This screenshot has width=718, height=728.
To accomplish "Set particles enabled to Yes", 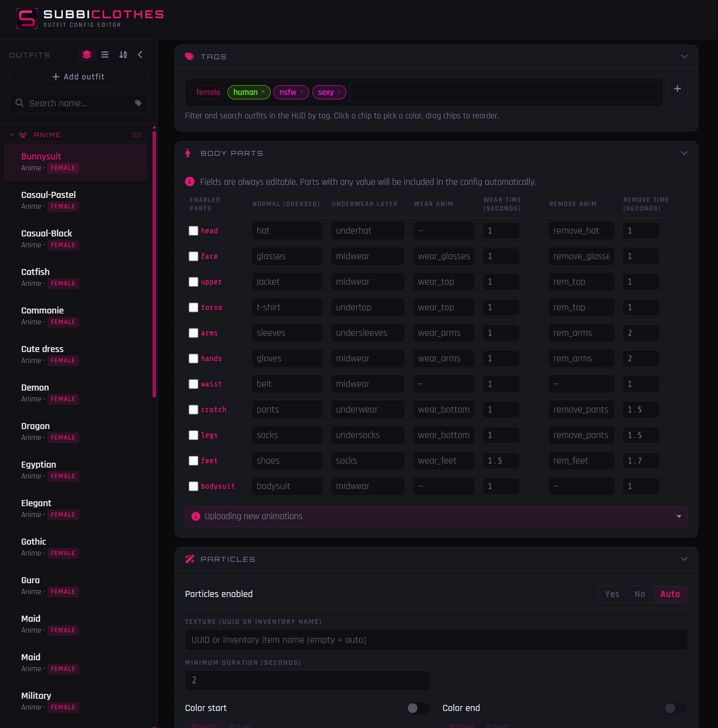I will [x=612, y=594].
